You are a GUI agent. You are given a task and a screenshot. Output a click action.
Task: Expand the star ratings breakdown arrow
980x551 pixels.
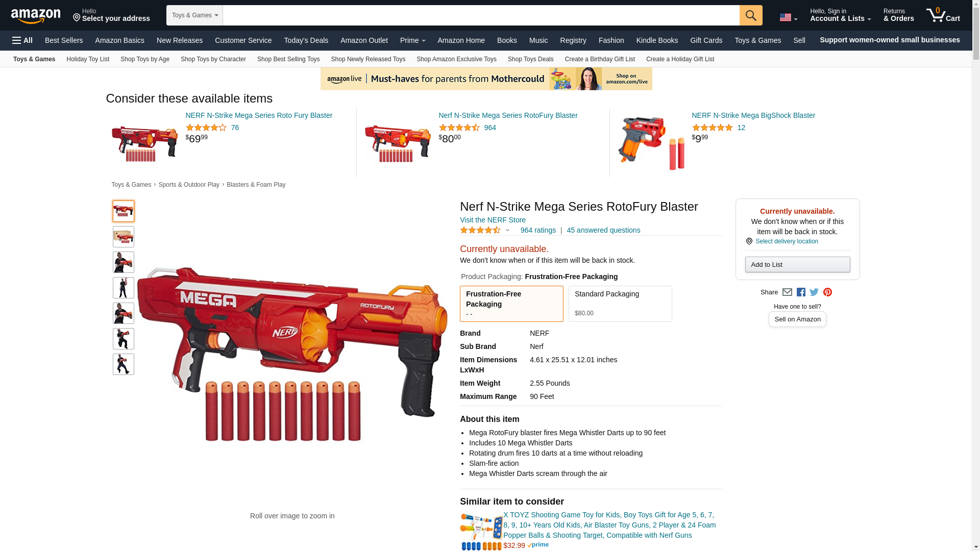(x=507, y=230)
